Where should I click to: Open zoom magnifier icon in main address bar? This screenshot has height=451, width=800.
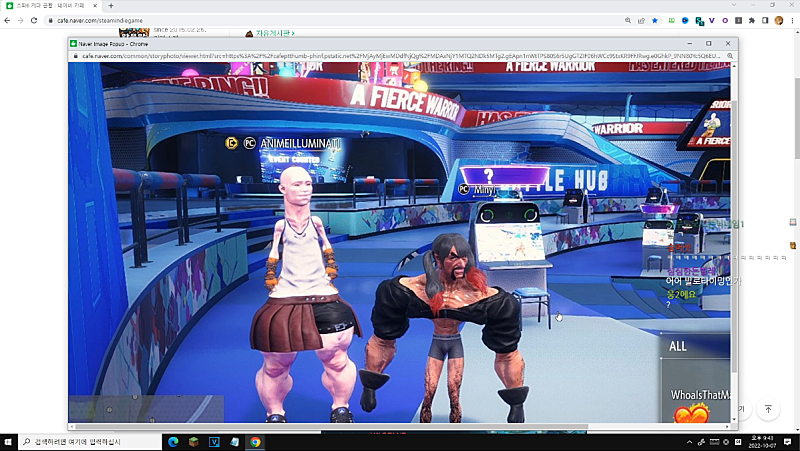tap(628, 20)
